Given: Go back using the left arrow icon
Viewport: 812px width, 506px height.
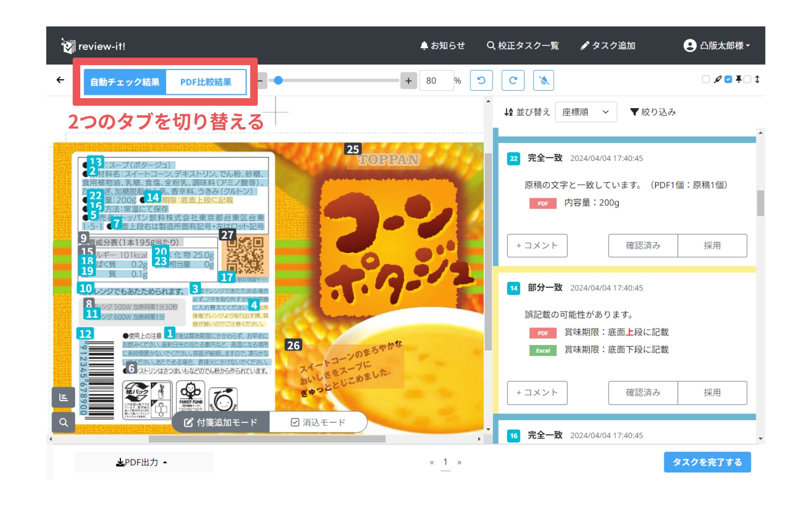Looking at the screenshot, I should tap(60, 80).
